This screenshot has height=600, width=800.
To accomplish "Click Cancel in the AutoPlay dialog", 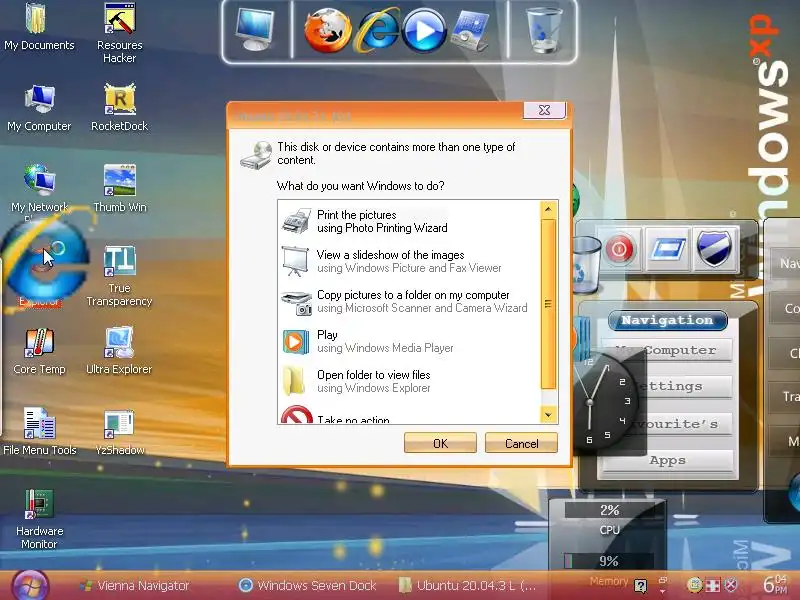I will tap(521, 443).
